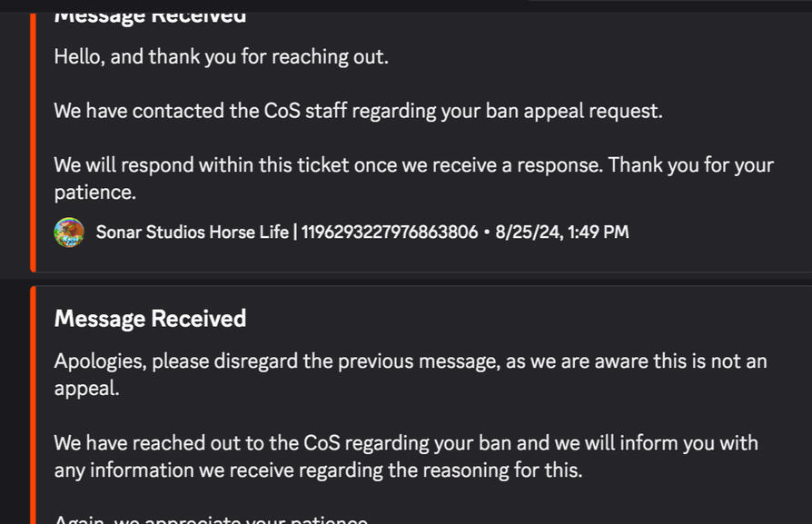Screen dimensions: 812x524
Task: Click "Hello, and thank you for reaching out."
Action: pos(221,56)
